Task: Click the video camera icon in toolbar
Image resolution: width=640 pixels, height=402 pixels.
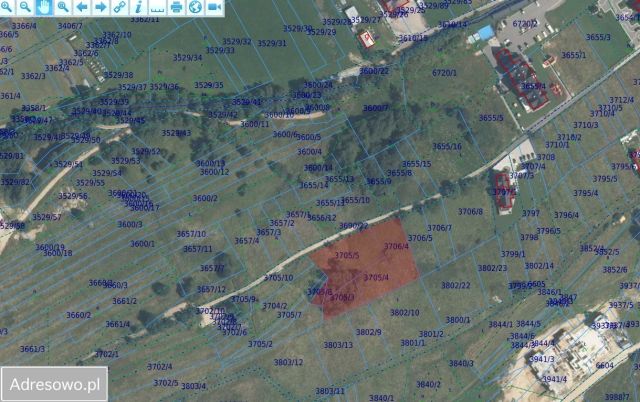Action: point(214,7)
